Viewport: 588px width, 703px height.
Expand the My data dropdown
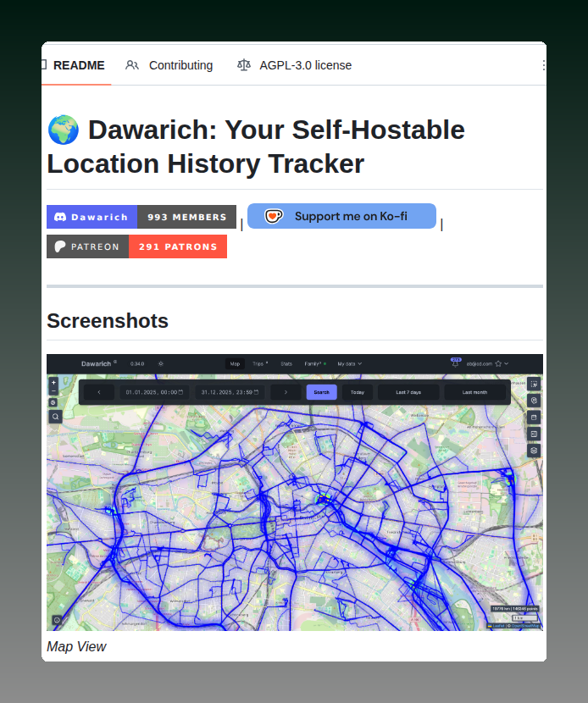click(x=349, y=363)
